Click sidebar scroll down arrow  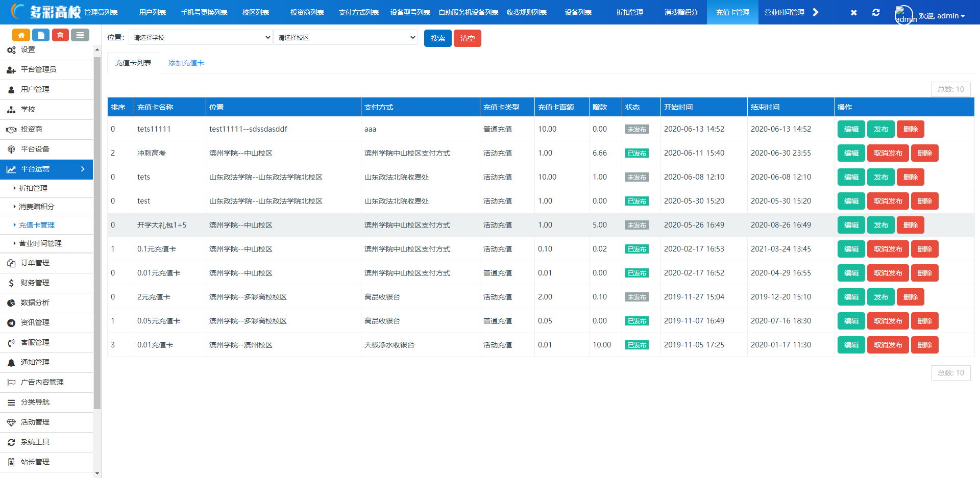point(97,473)
